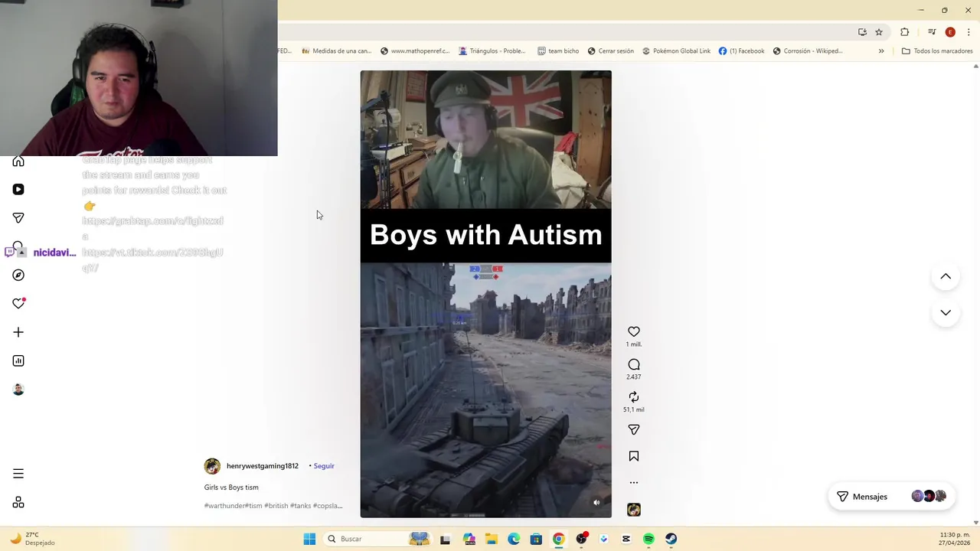This screenshot has height=551, width=980.
Task: Open '(1) Facebook' bookmark
Action: (x=741, y=51)
